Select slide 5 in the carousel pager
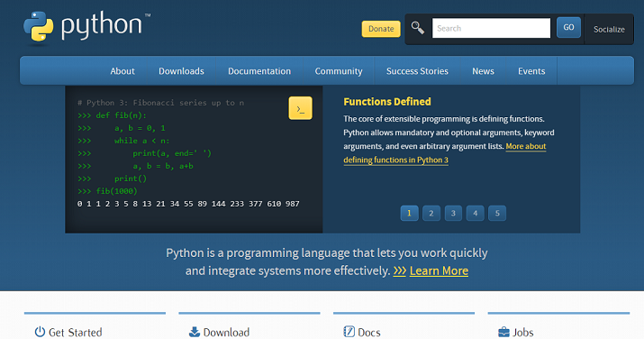 497,214
